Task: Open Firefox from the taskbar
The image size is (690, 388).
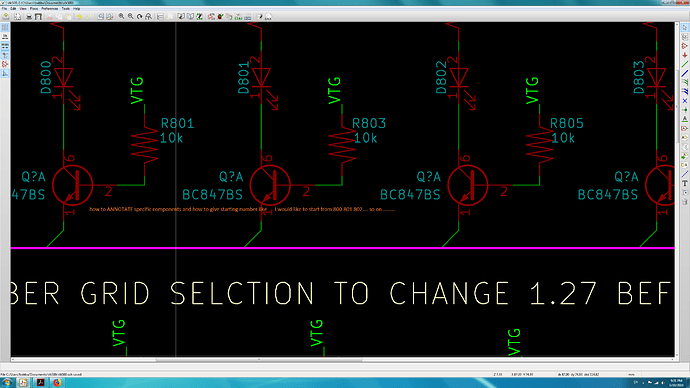Action: pos(57,383)
